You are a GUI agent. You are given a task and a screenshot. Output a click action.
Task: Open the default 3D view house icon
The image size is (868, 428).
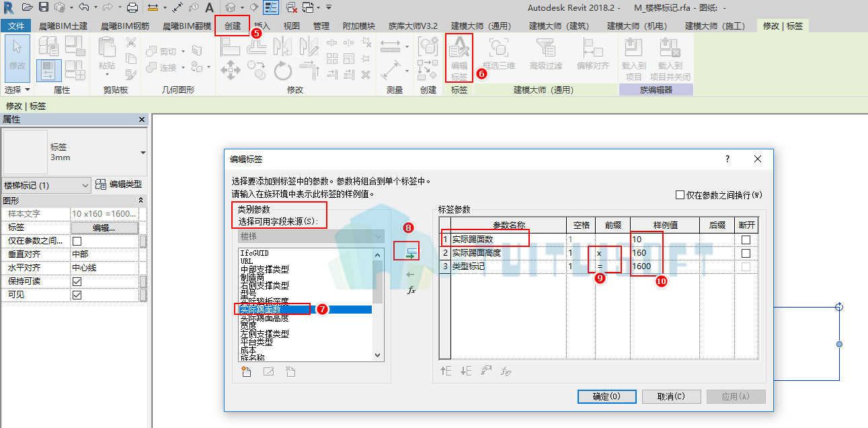point(231,7)
